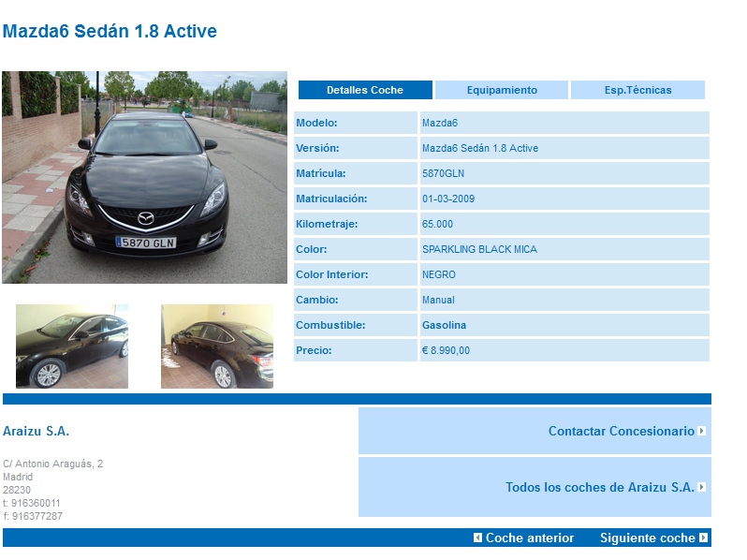Go to Coche anterior

(x=529, y=538)
